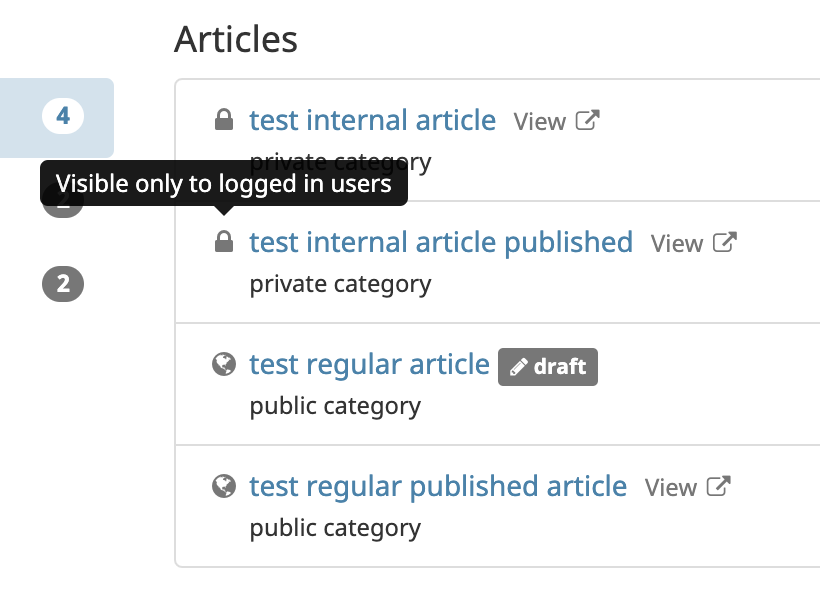Click pencil icon in the draft badge
The image size is (820, 602).
tap(518, 367)
